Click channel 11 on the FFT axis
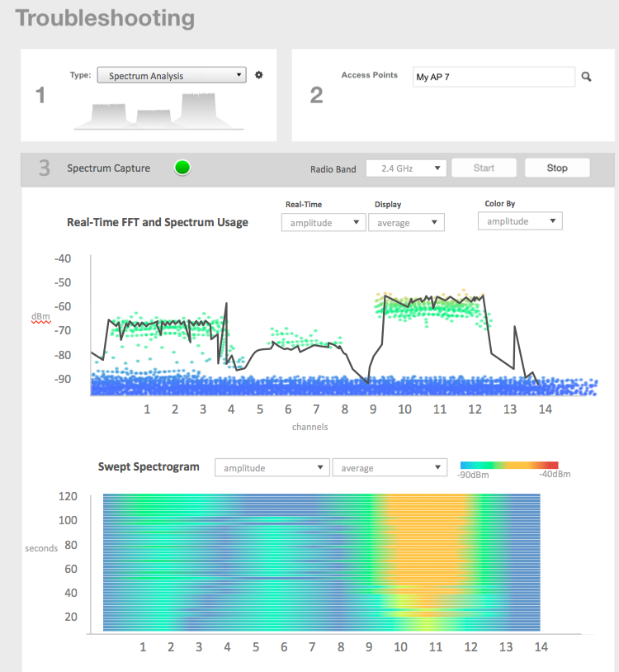Image resolution: width=619 pixels, height=672 pixels. click(x=440, y=409)
